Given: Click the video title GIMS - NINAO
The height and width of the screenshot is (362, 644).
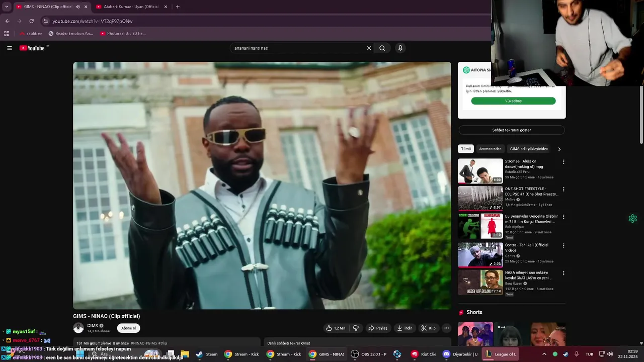Looking at the screenshot, I should click(x=107, y=316).
